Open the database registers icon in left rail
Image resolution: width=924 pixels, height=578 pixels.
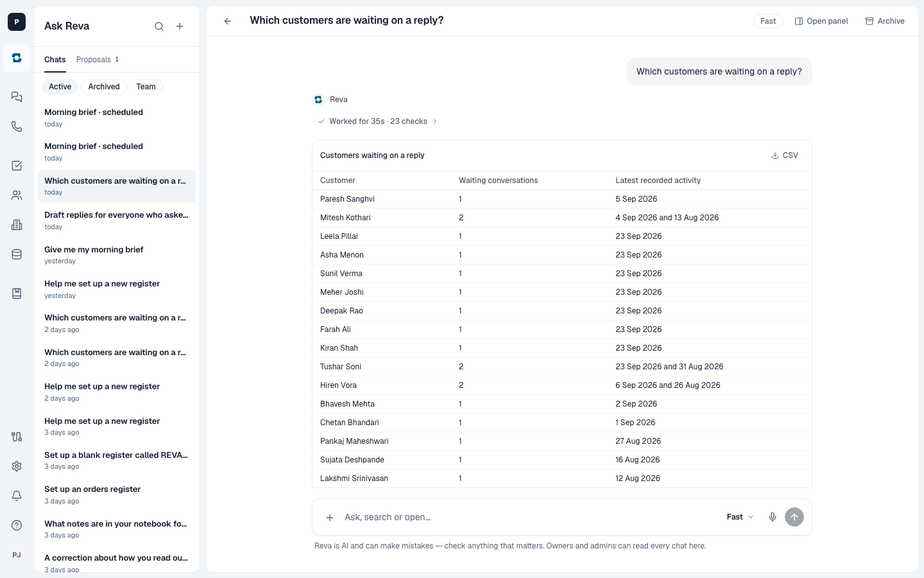(17, 254)
